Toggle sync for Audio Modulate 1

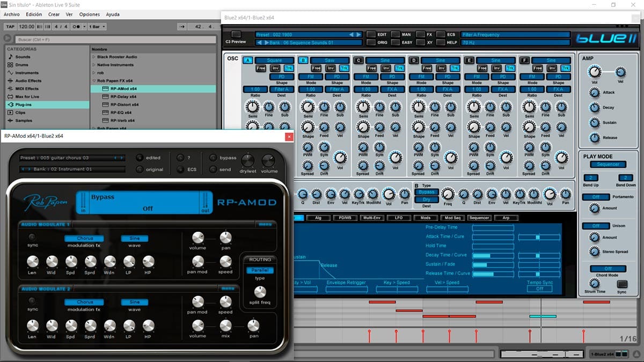click(x=33, y=237)
